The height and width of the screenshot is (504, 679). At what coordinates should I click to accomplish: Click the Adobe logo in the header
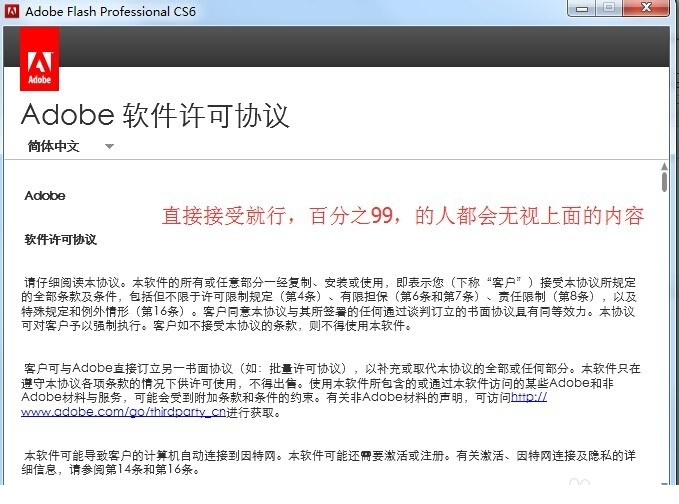click(39, 58)
